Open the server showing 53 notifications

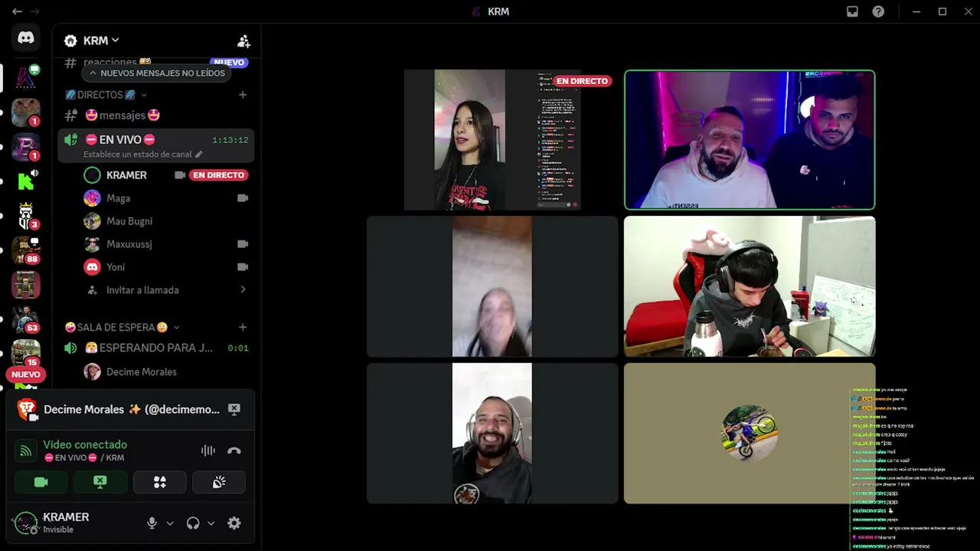tap(26, 319)
